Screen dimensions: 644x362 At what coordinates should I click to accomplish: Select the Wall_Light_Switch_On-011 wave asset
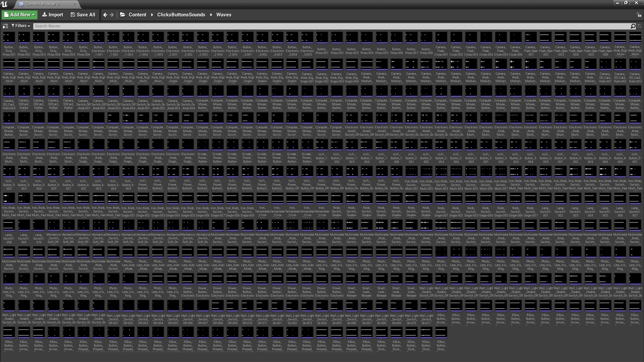pos(426,312)
